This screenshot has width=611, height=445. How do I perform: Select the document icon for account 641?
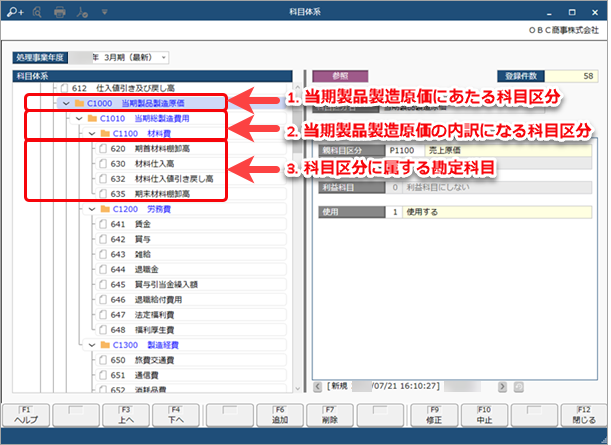(103, 224)
